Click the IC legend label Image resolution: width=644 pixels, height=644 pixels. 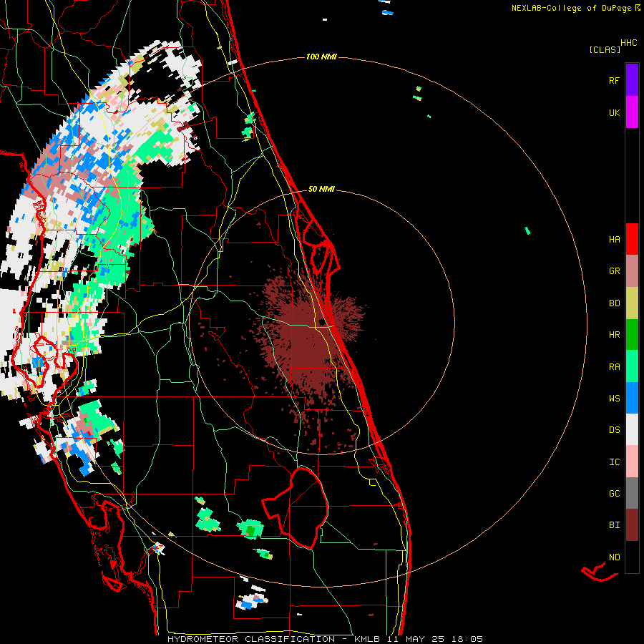click(x=614, y=462)
